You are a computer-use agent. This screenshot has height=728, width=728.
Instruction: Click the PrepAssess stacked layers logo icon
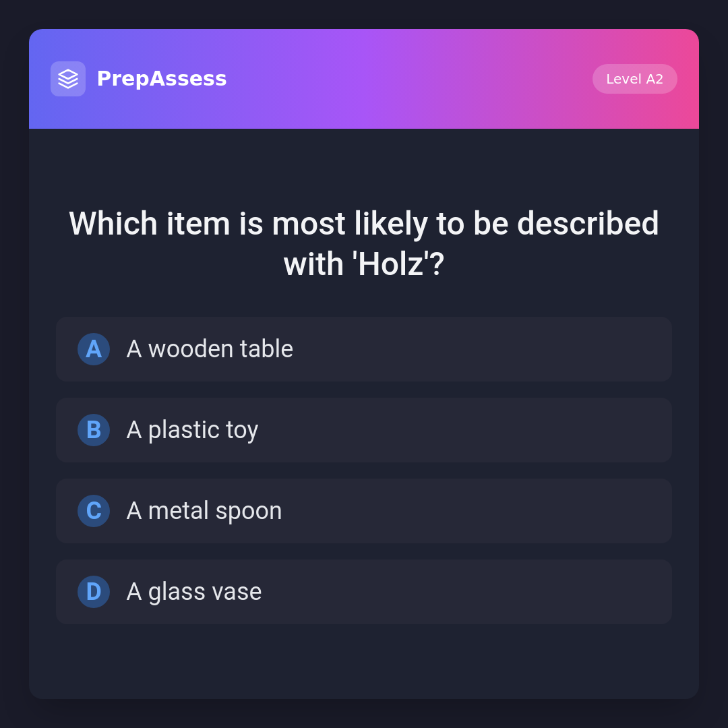pos(68,79)
